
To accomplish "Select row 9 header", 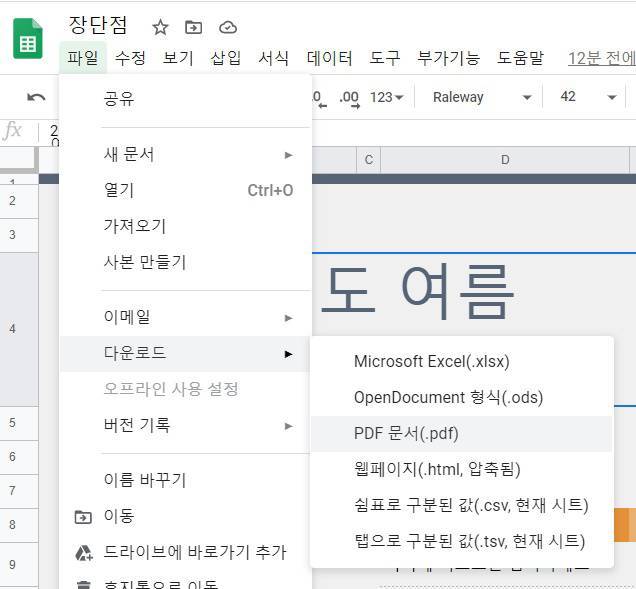I will pos(19,565).
